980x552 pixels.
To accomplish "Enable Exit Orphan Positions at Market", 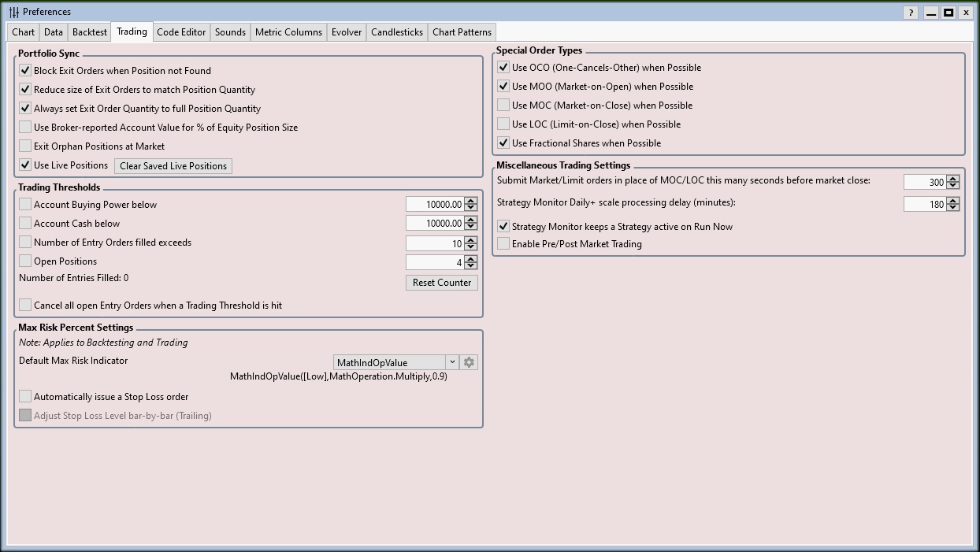I will point(25,146).
